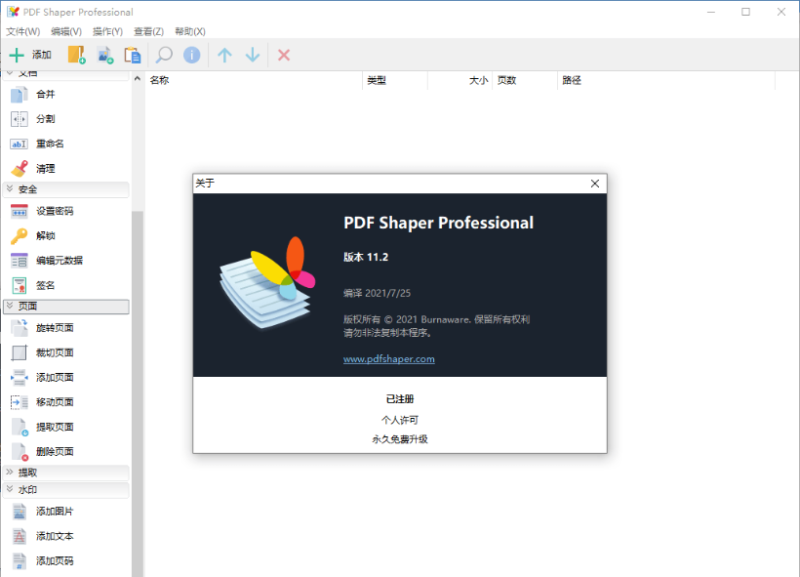Sort by the 大小 column header

click(460, 81)
